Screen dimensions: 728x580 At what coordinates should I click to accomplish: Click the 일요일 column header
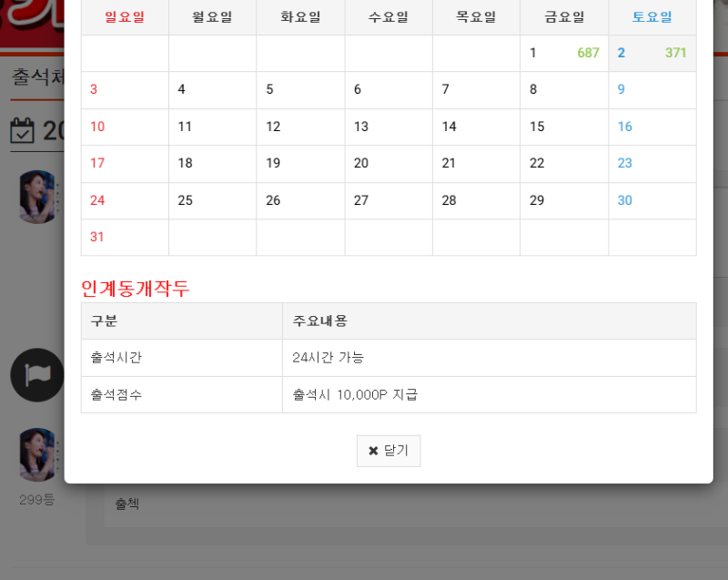125,17
